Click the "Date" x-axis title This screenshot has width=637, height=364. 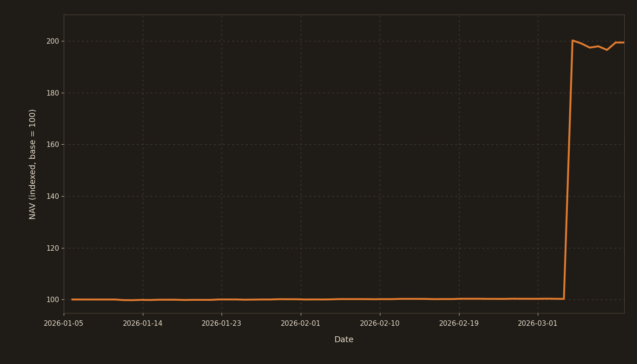point(344,340)
